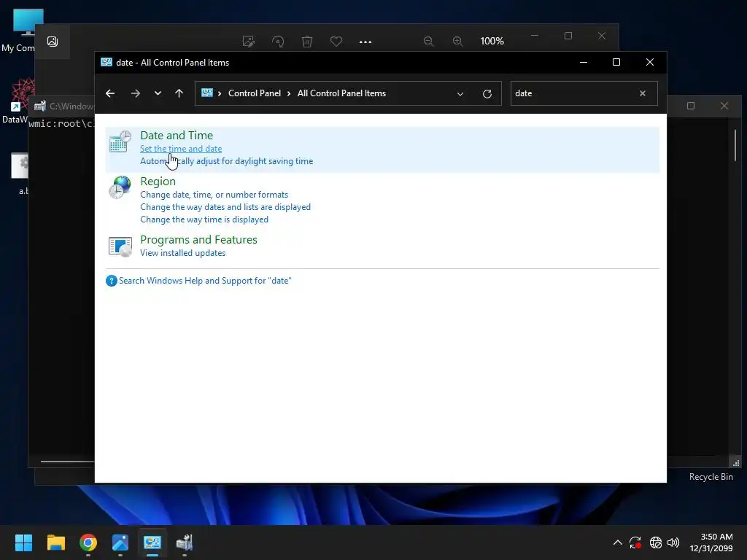Image resolution: width=747 pixels, height=560 pixels.
Task: Search Windows Help and Support for date
Action: point(205,281)
